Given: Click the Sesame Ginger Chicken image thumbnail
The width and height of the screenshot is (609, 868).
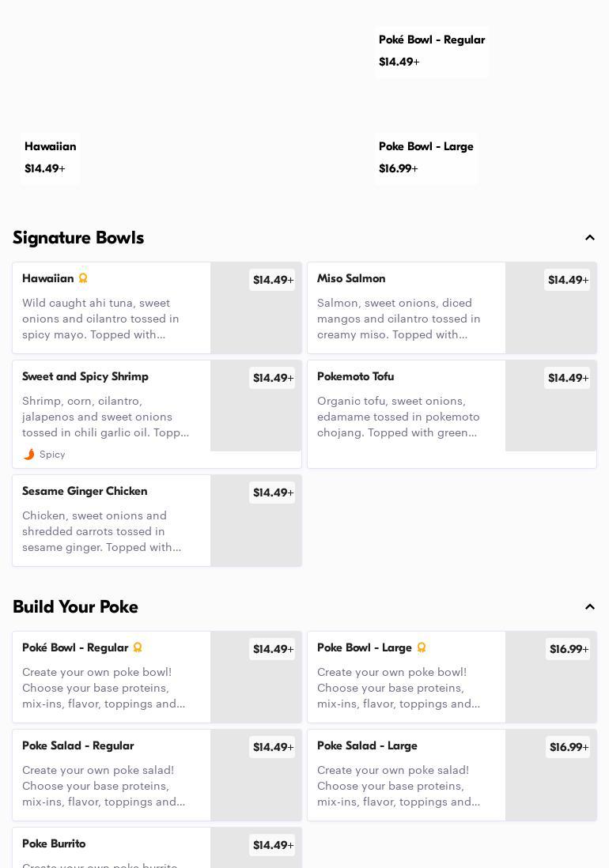Looking at the screenshot, I should pyautogui.click(x=256, y=530).
